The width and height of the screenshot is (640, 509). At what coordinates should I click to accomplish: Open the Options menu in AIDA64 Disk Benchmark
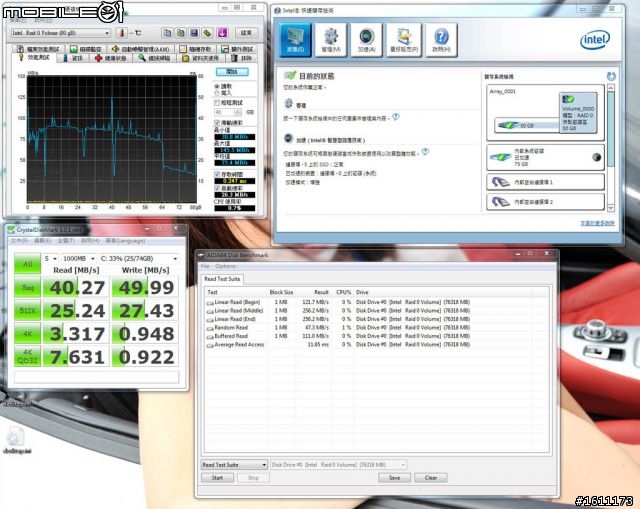point(225,266)
